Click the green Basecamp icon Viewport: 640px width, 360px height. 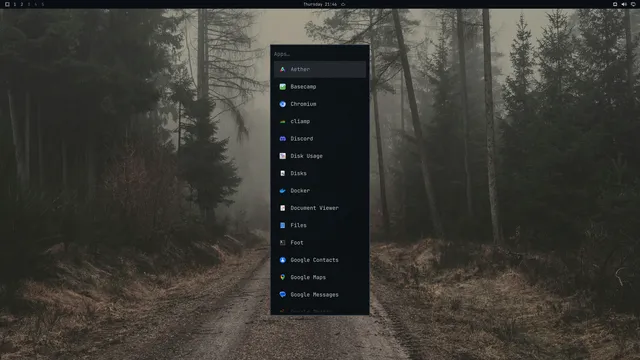click(x=282, y=87)
